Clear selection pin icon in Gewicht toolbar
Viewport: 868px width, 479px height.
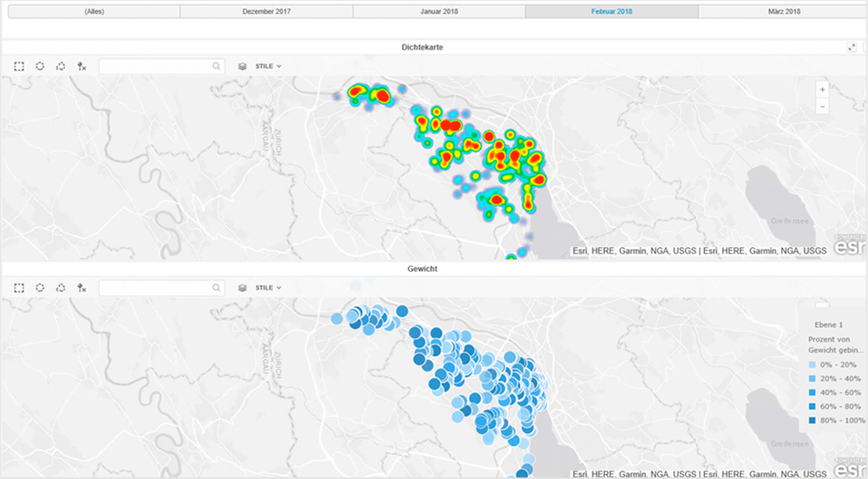(x=82, y=287)
